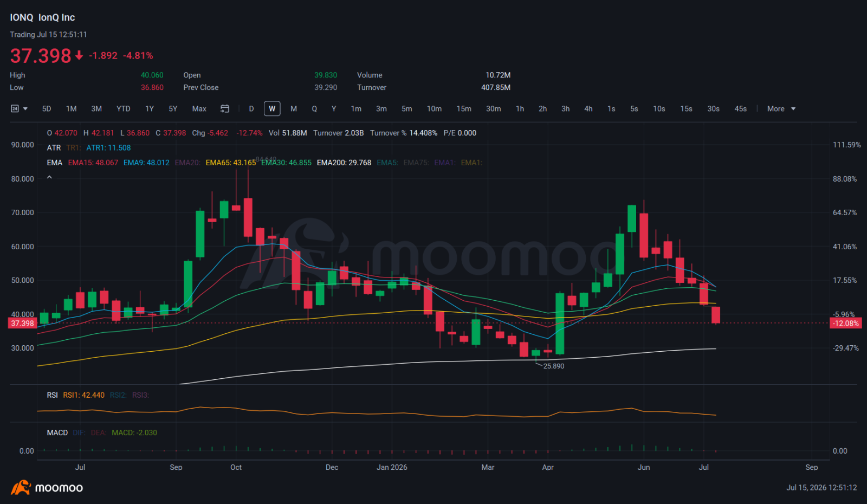Collapse the indicator legend chevron
This screenshot has height=504, width=867.
point(49,177)
